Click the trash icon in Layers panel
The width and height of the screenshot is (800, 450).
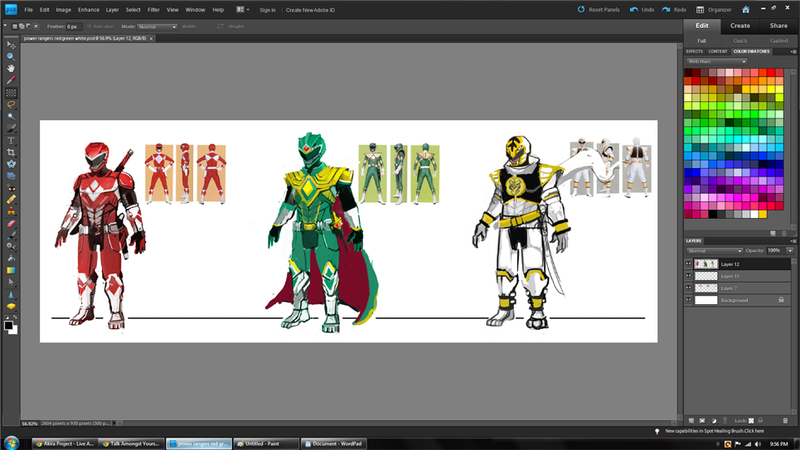click(x=785, y=420)
